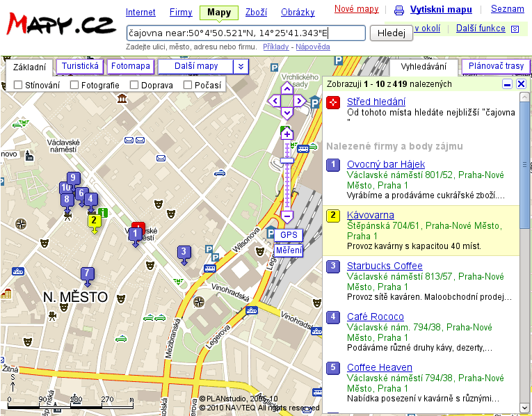The height and width of the screenshot is (416, 532).
Task: Click the museum icon on the map
Action: point(122,98)
